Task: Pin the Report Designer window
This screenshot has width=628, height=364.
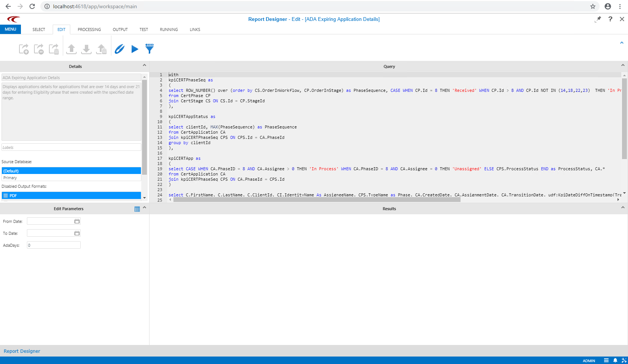Action: click(x=598, y=19)
